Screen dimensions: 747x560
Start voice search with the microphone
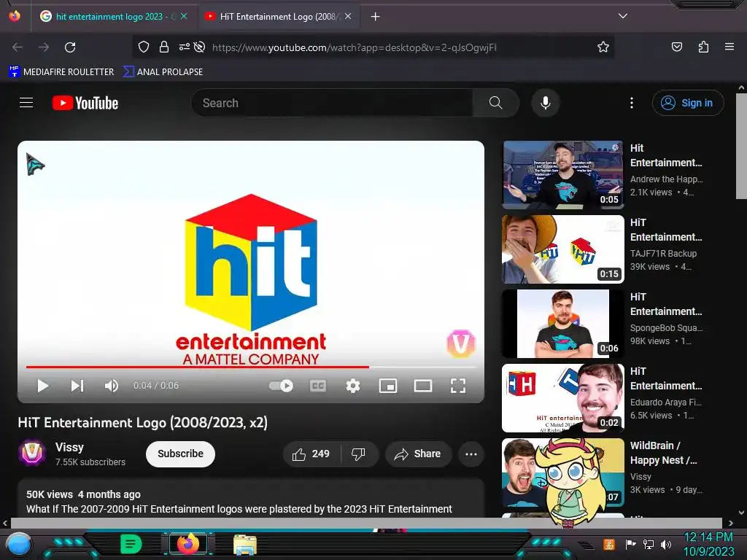[546, 103]
